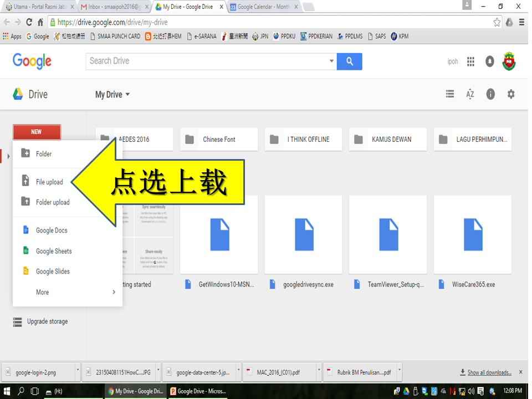
Task: Open the search options dropdown arrow
Action: coord(331,61)
